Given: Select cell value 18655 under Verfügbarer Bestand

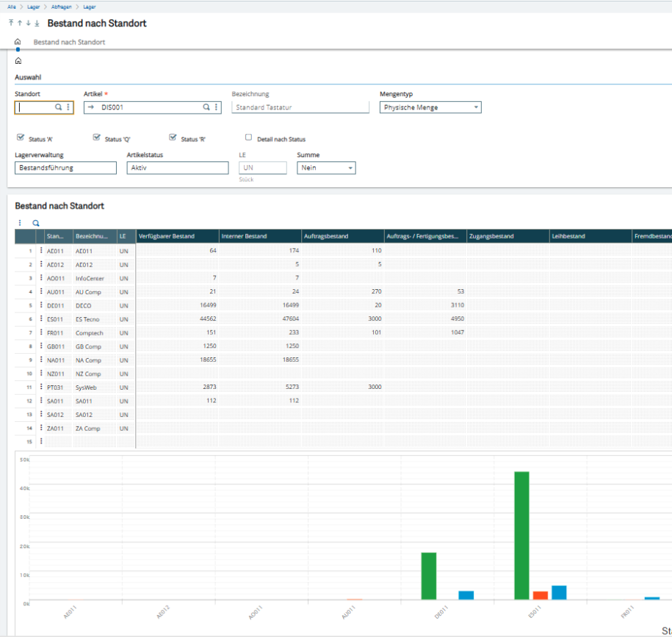Looking at the screenshot, I should (177, 360).
